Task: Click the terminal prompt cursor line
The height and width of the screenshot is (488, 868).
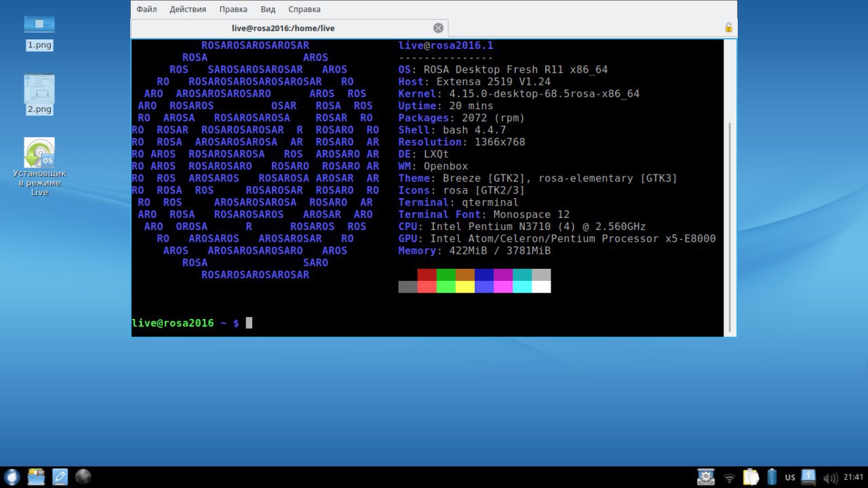Action: (x=192, y=323)
